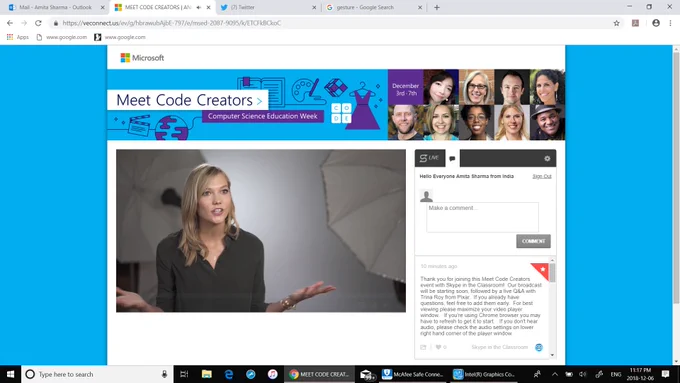
Task: Open a new browser tab
Action: pos(437,7)
